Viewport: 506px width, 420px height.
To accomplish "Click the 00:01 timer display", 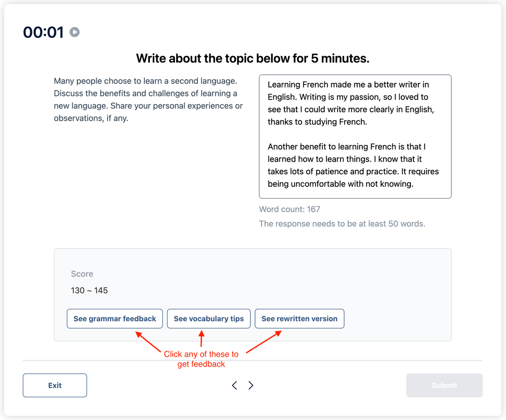I will (43, 32).
